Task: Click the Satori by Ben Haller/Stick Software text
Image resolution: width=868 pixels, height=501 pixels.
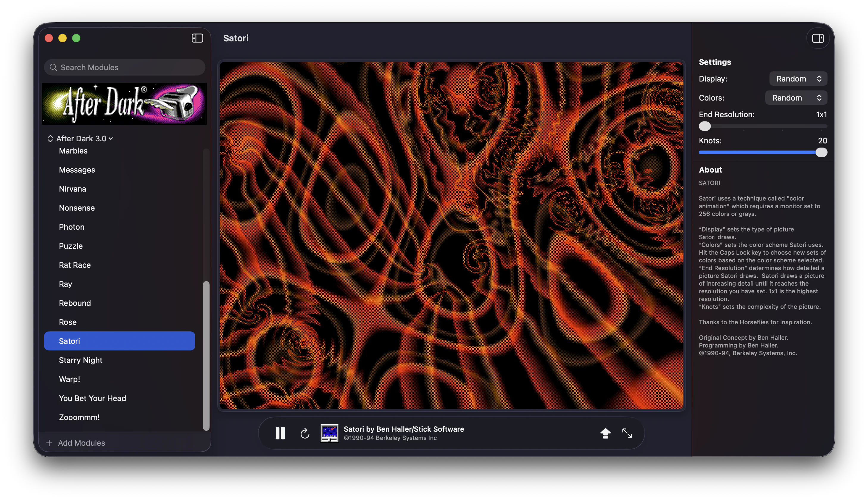Action: [403, 429]
